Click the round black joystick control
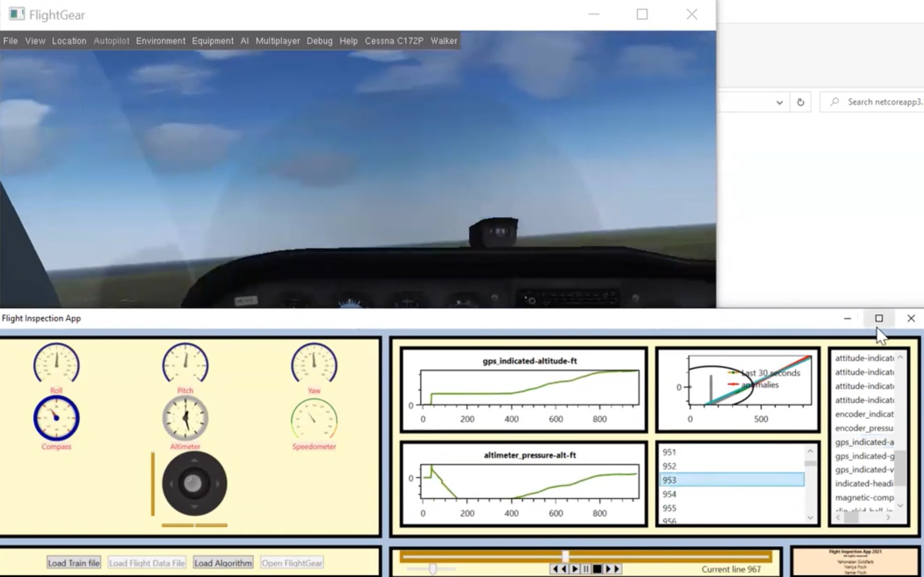This screenshot has width=924, height=577. [x=194, y=483]
